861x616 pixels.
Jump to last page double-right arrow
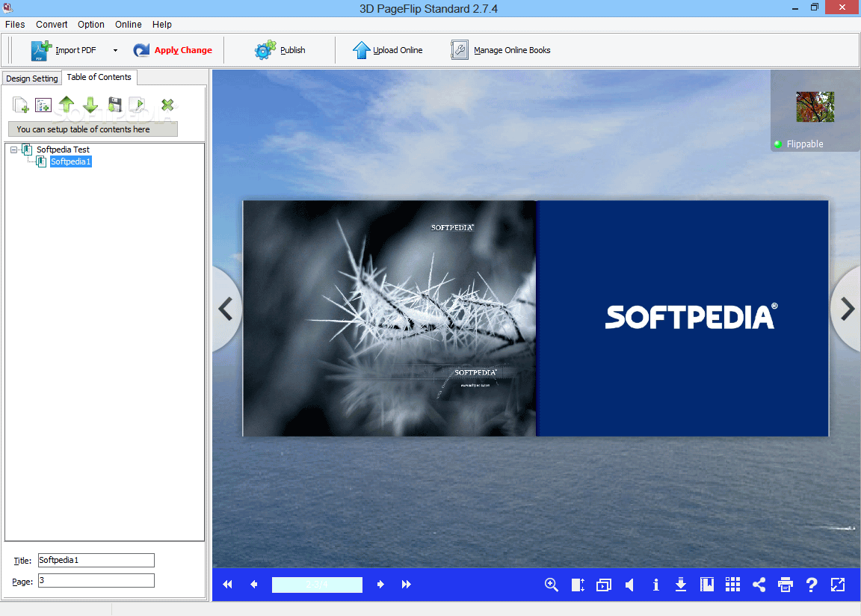(x=407, y=584)
